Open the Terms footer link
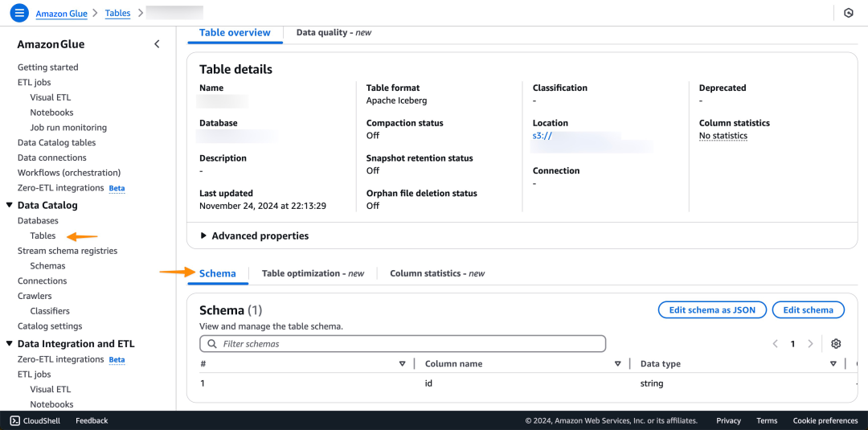This screenshot has height=430, width=868. (x=767, y=420)
